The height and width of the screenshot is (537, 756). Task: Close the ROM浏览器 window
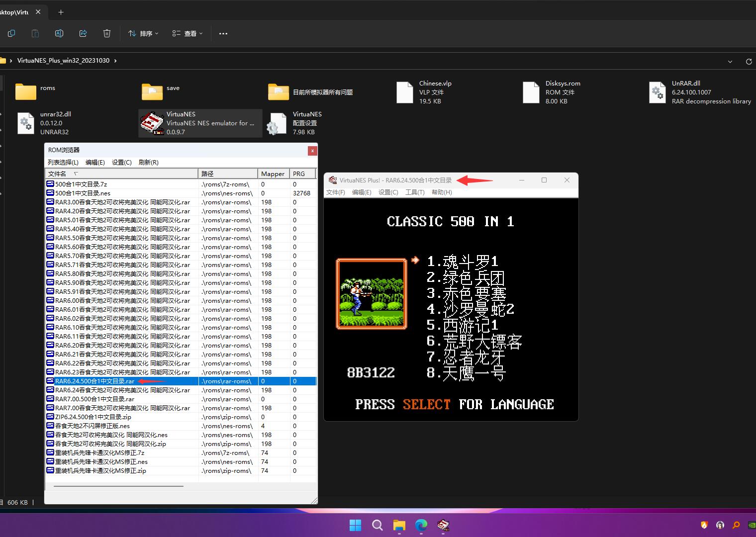[x=312, y=150]
